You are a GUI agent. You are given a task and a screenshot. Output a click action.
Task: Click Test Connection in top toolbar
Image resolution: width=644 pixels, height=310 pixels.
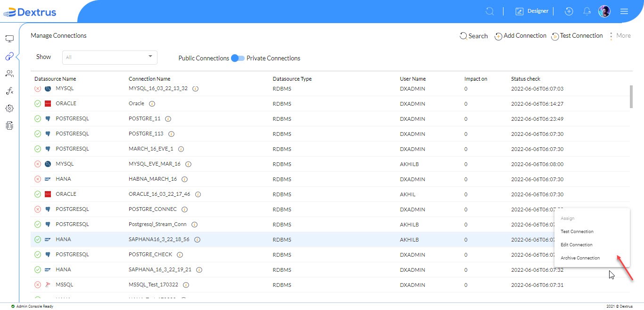point(577,36)
